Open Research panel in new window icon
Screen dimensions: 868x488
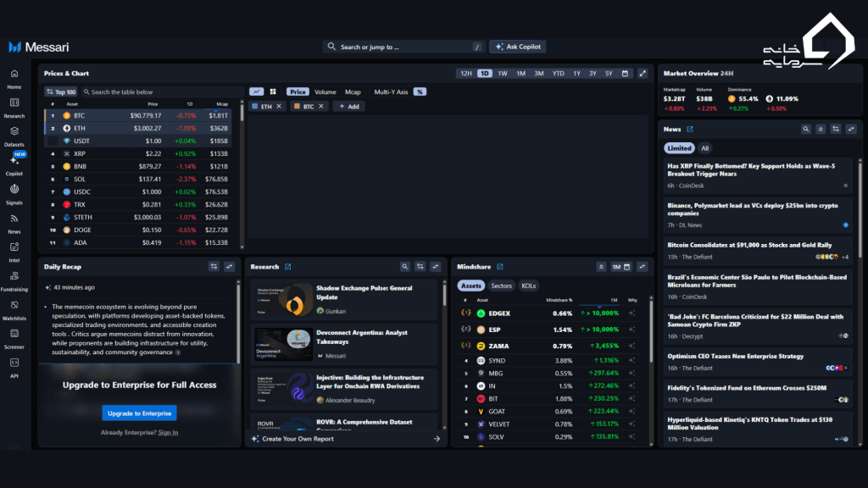click(288, 267)
